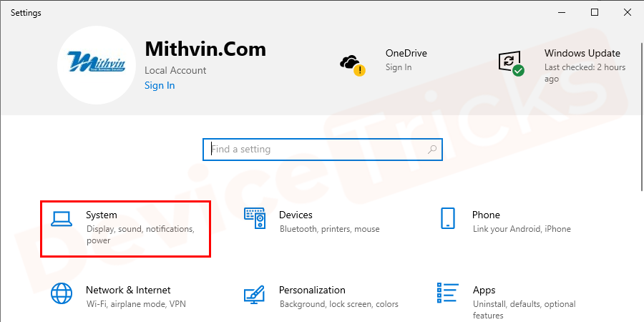Click the Apps list icon

click(x=448, y=293)
